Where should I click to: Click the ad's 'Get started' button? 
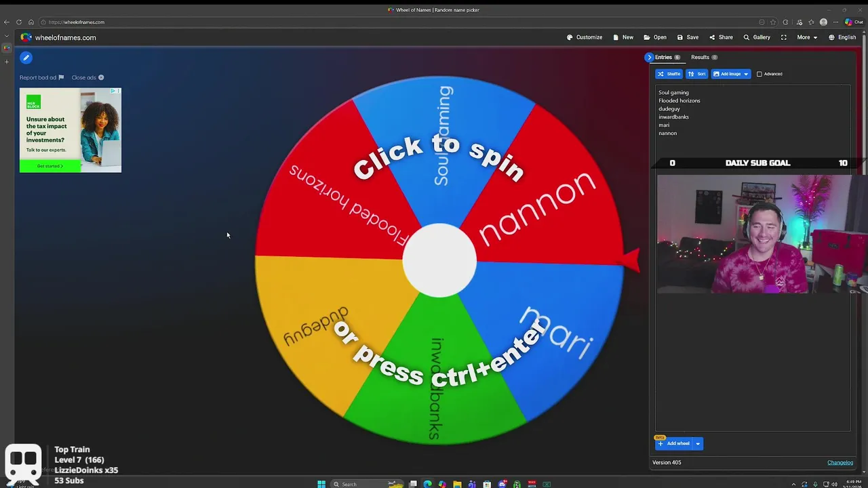(x=50, y=166)
